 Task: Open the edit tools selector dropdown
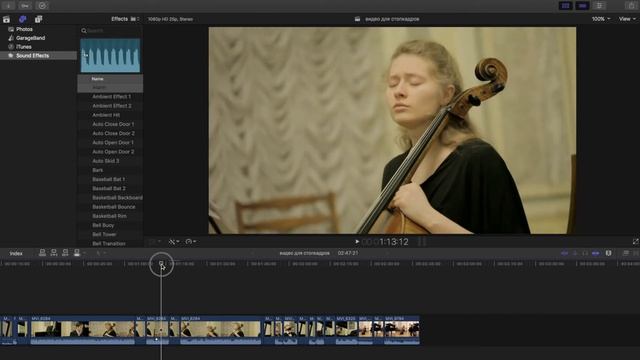pos(100,253)
